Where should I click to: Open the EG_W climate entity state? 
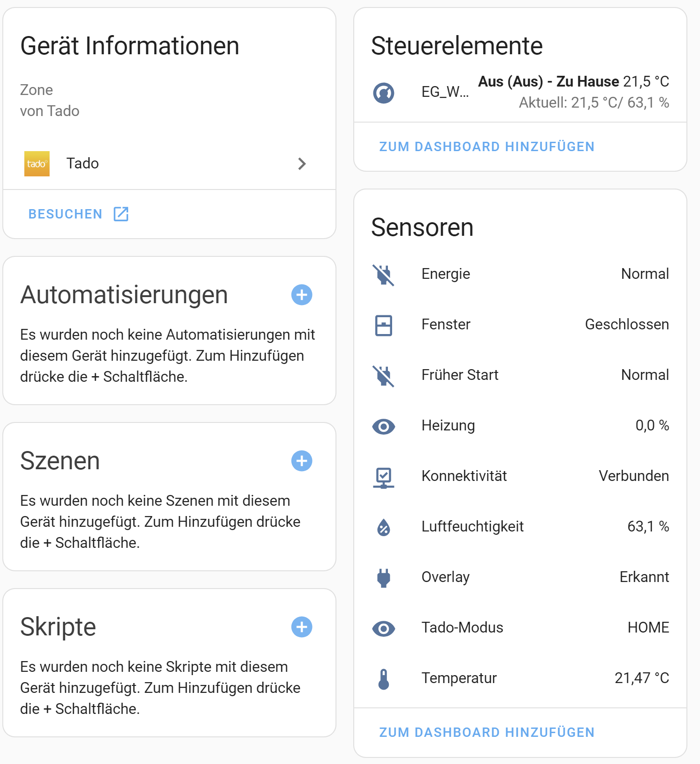pos(573,92)
